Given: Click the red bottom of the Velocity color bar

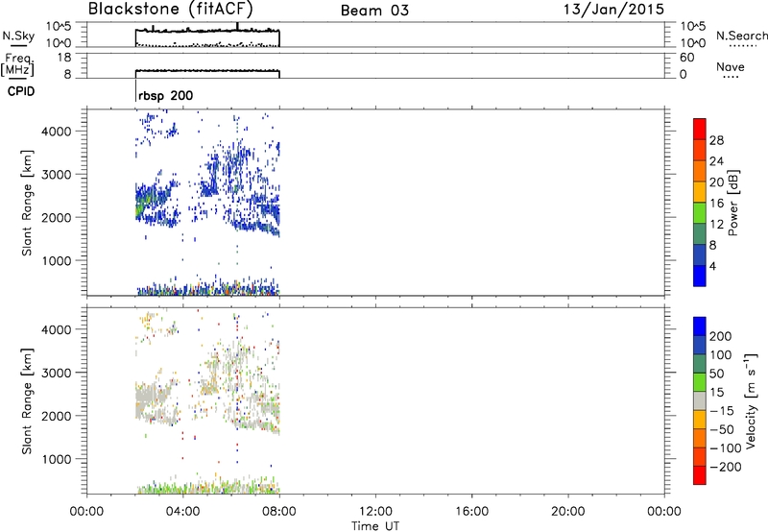Looking at the screenshot, I should click(700, 475).
